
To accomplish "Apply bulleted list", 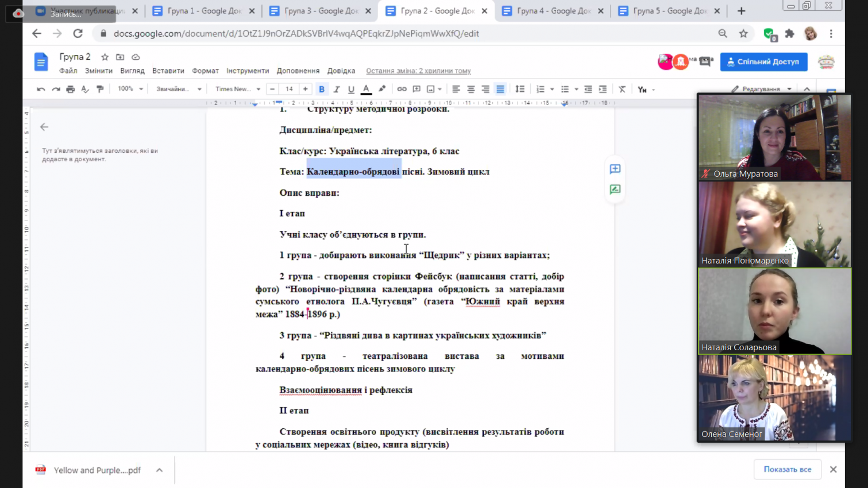I will (x=565, y=90).
